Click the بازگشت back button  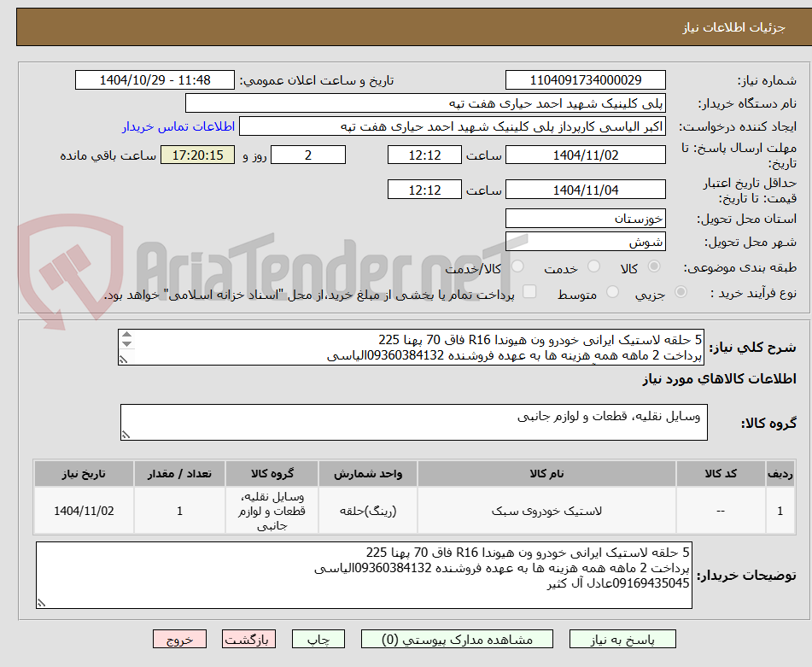click(248, 639)
